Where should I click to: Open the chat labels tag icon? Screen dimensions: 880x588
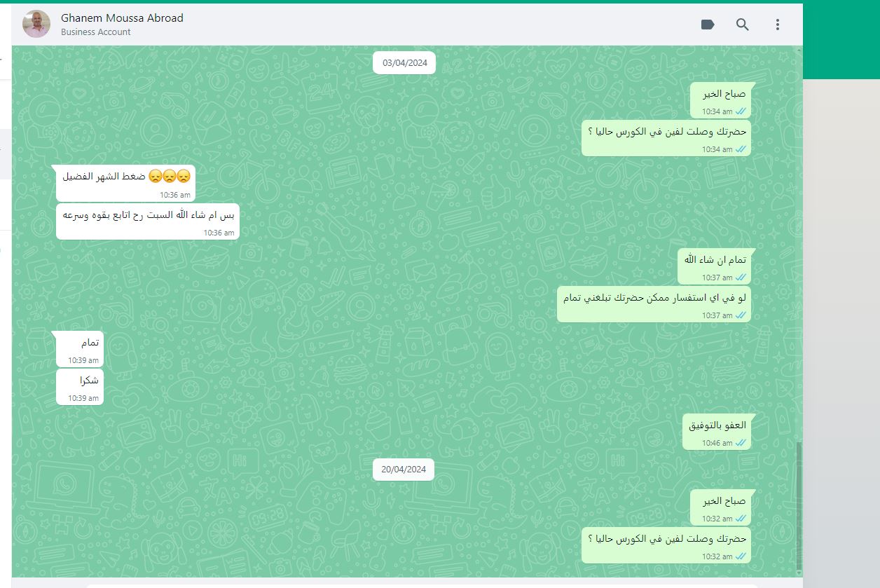(708, 25)
